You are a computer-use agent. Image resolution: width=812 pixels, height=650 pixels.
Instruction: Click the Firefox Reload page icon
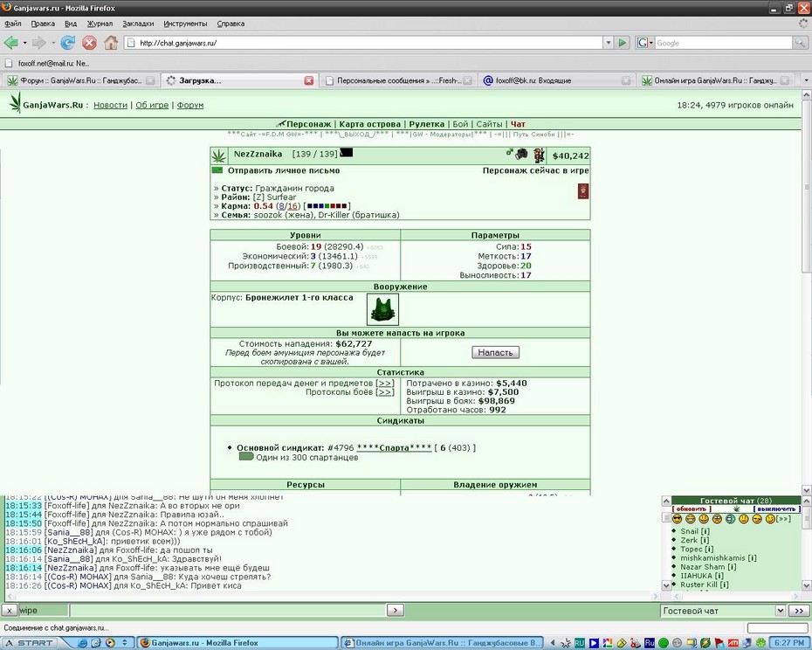tap(68, 43)
